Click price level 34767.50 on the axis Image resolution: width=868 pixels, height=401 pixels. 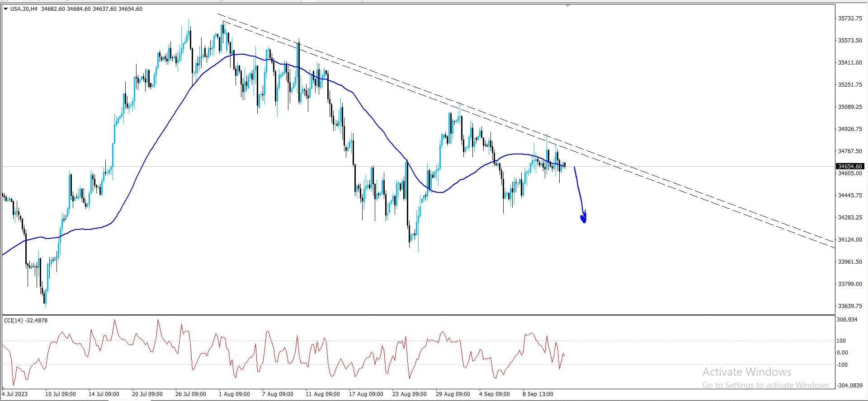tap(850, 151)
